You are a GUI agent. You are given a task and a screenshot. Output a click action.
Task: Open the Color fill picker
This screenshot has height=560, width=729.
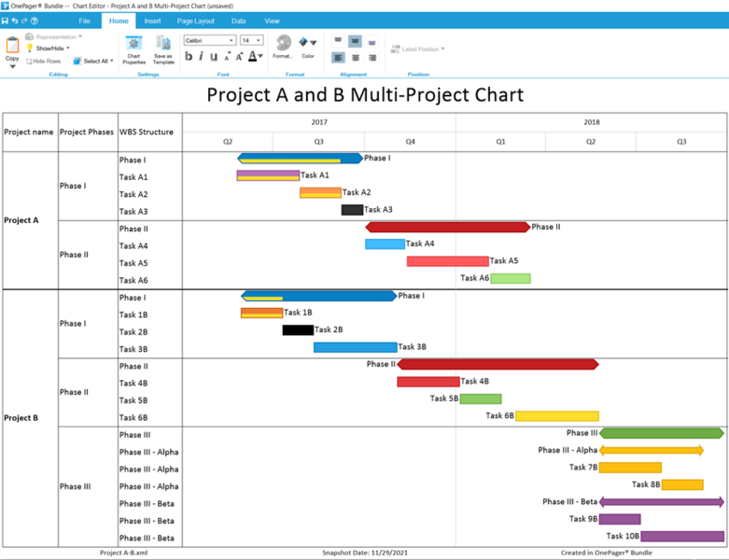[307, 47]
